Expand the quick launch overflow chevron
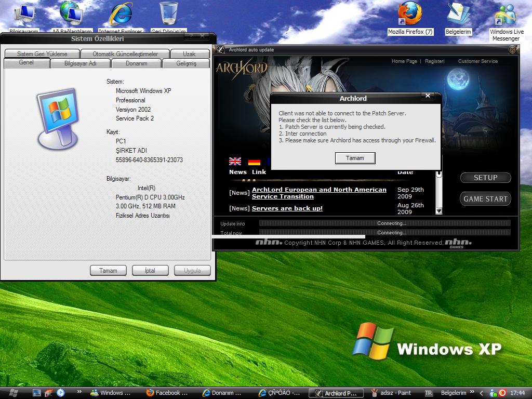Image resolution: width=532 pixels, height=399 pixels. tap(79, 392)
